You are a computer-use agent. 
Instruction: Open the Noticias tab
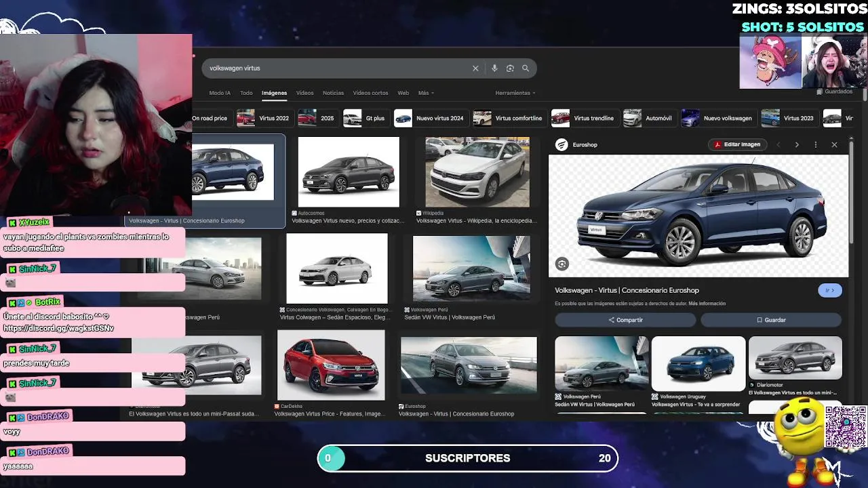coord(333,93)
